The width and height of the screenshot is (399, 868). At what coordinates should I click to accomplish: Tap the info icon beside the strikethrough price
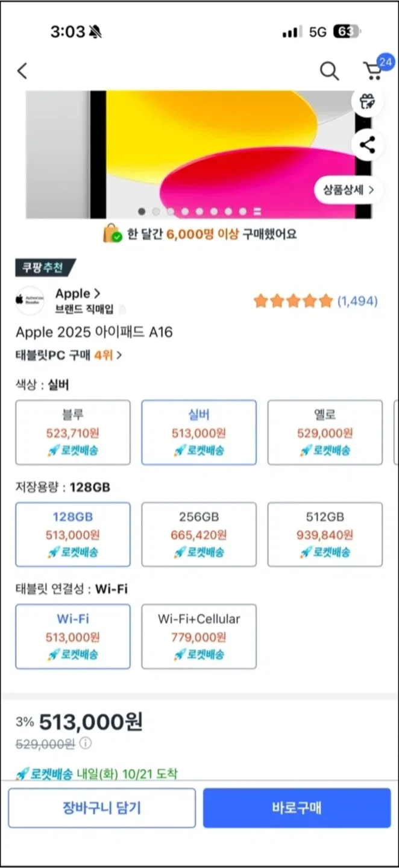[86, 744]
